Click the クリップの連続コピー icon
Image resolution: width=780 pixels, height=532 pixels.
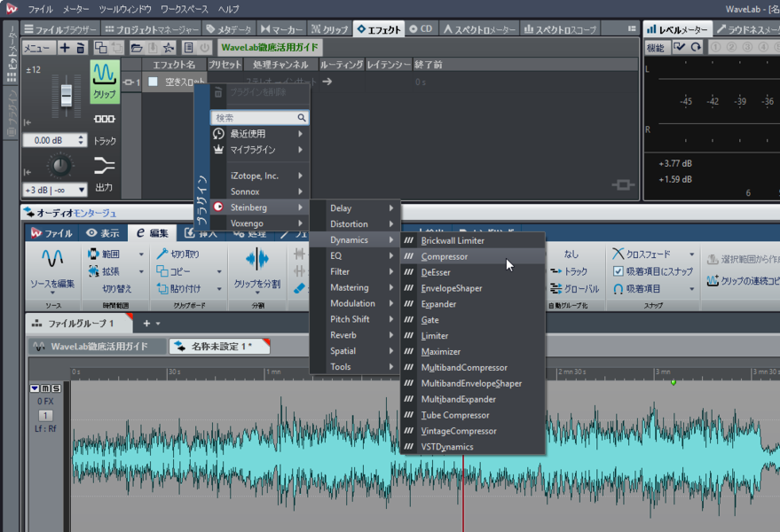713,281
